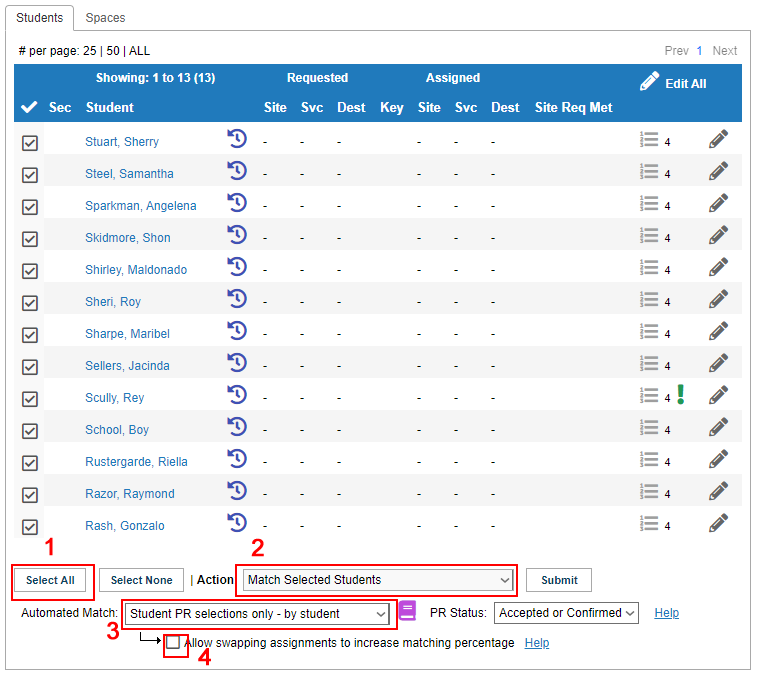View preference list for Rustergarde, Riella
The width and height of the screenshot is (758, 679).
pyautogui.click(x=649, y=459)
